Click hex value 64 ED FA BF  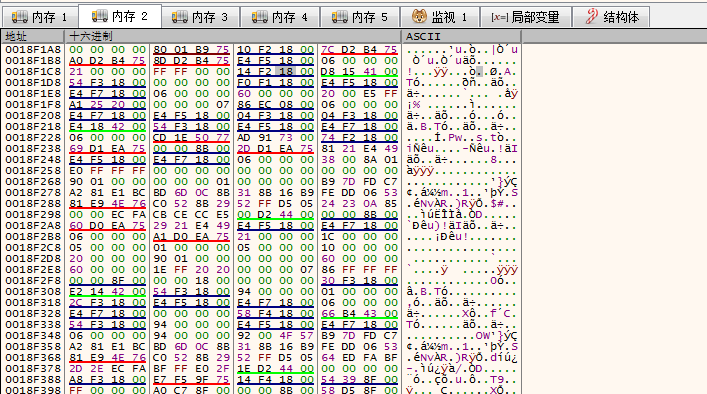(x=359, y=357)
